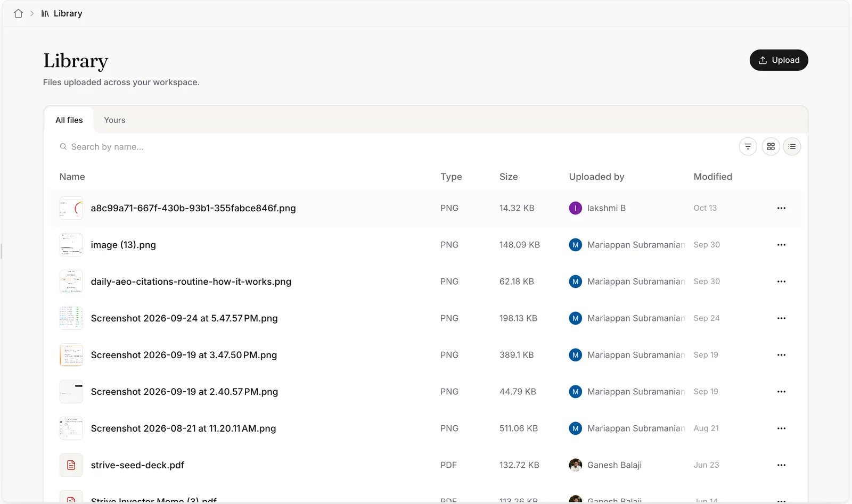Click the Modified column header
852x504 pixels.
click(712, 177)
